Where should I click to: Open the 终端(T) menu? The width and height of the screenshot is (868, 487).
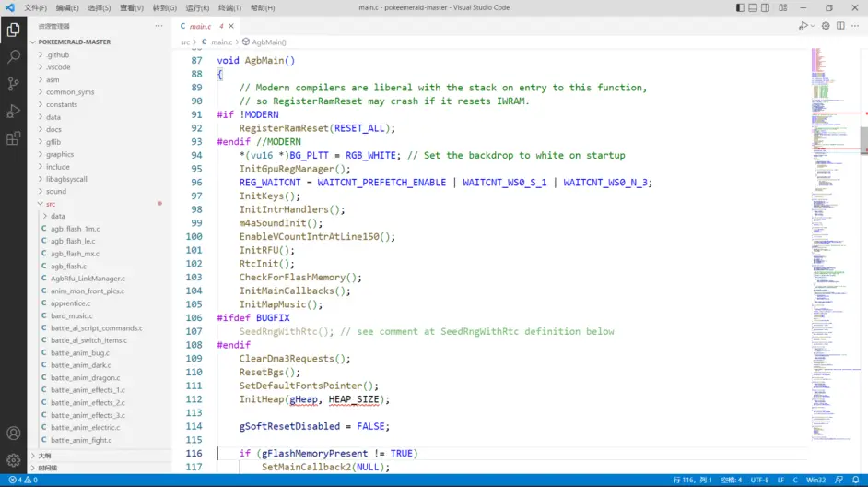[229, 7]
